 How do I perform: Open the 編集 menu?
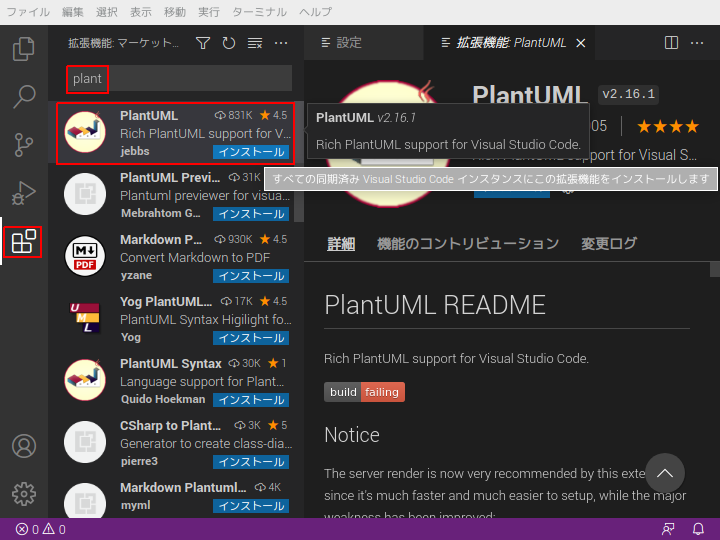point(73,12)
